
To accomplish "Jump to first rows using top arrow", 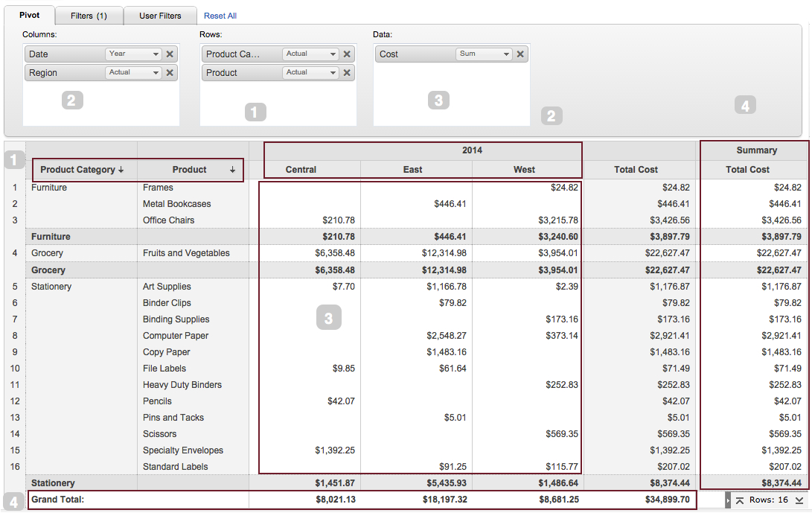I will [740, 500].
